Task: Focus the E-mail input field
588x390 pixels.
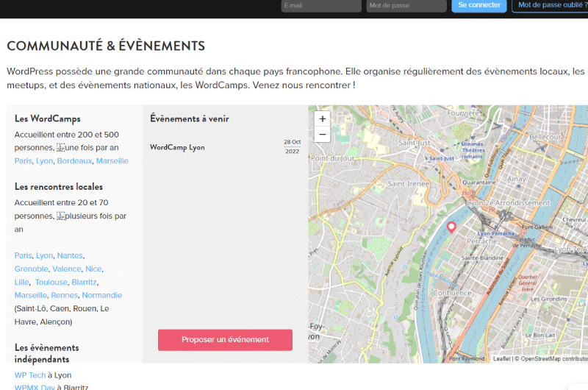Action: tap(321, 6)
